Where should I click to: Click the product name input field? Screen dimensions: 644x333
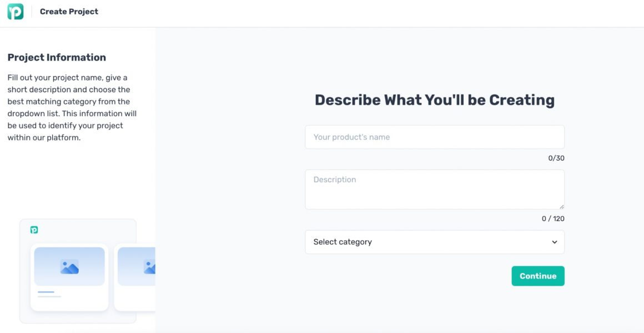click(434, 137)
